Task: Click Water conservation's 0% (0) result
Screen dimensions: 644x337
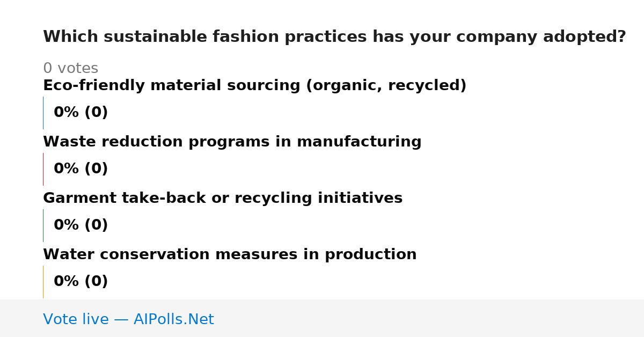Action: (x=81, y=282)
